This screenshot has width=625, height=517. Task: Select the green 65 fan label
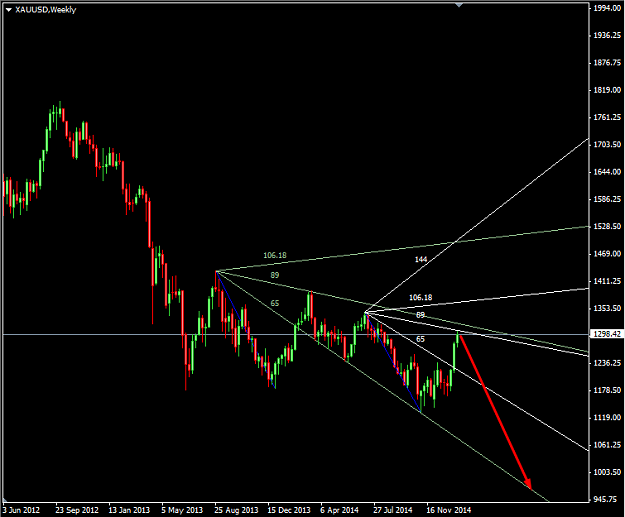[275, 303]
